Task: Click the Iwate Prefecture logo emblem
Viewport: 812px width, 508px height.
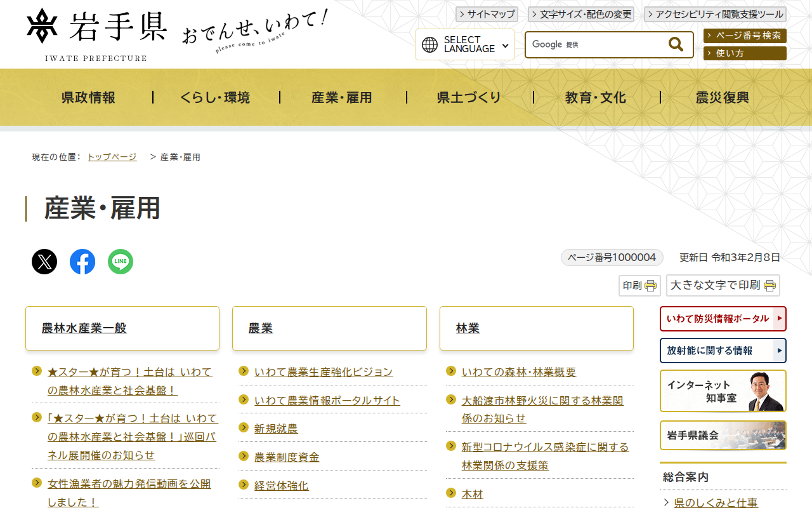Action: (x=43, y=26)
